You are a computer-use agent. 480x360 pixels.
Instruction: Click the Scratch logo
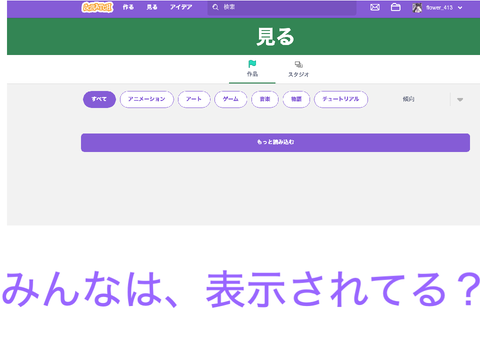(97, 7)
